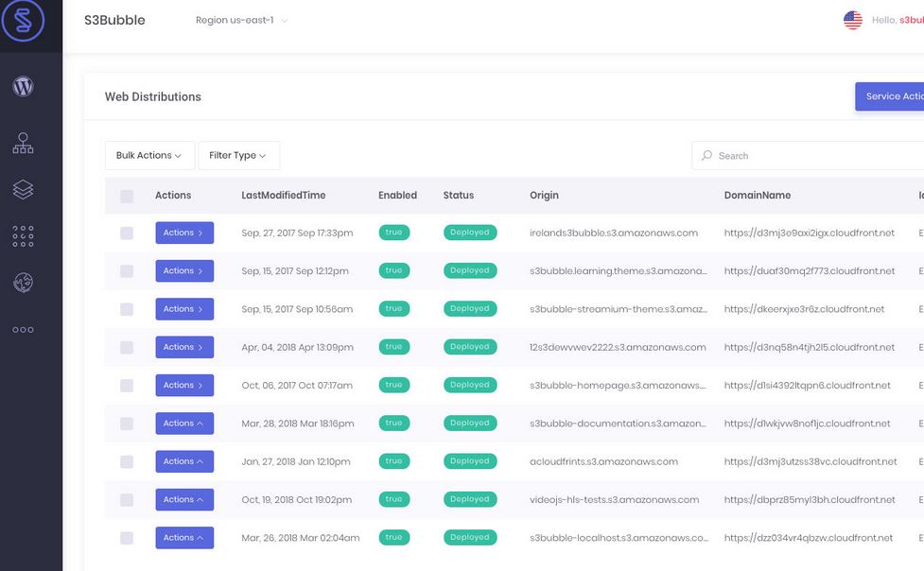924x571 pixels.
Task: Click domain https://dkeerxjxe3r6z.cloudfront.net
Action: [x=804, y=309]
